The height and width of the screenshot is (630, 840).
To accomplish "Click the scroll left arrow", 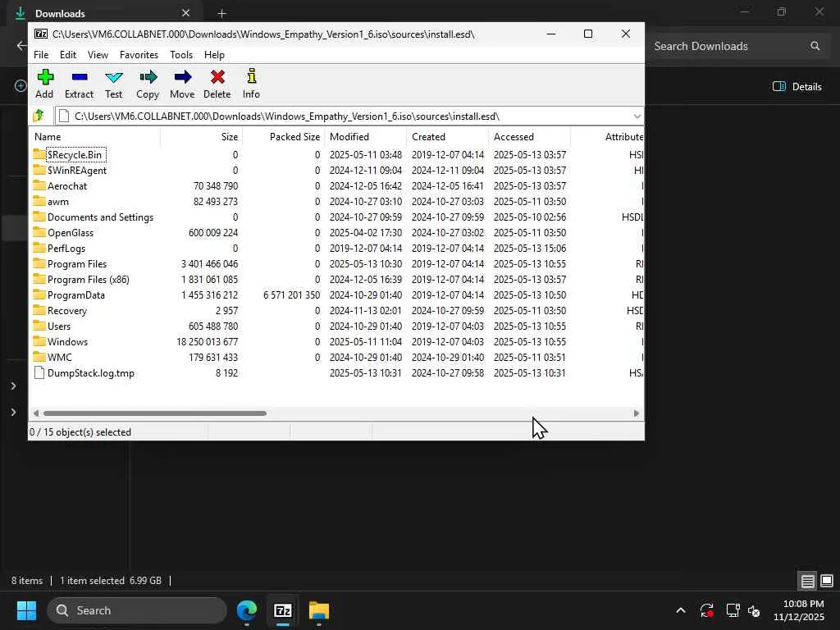I will click(36, 413).
